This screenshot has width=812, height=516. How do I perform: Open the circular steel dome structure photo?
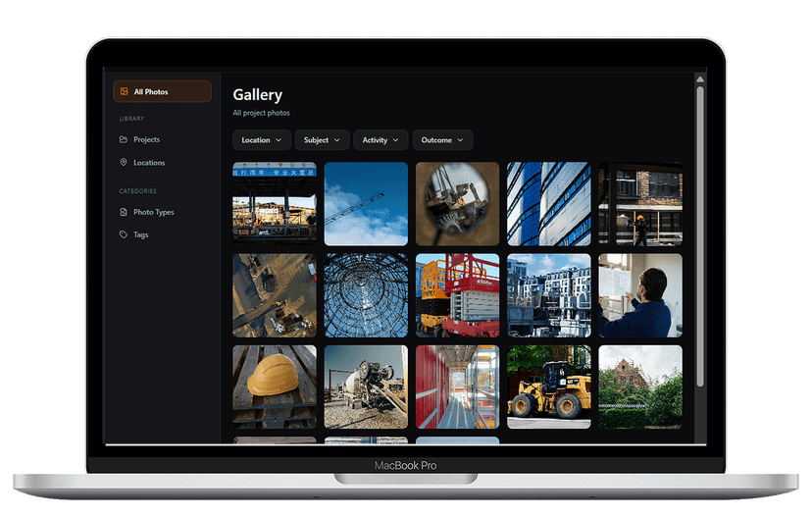click(x=366, y=295)
